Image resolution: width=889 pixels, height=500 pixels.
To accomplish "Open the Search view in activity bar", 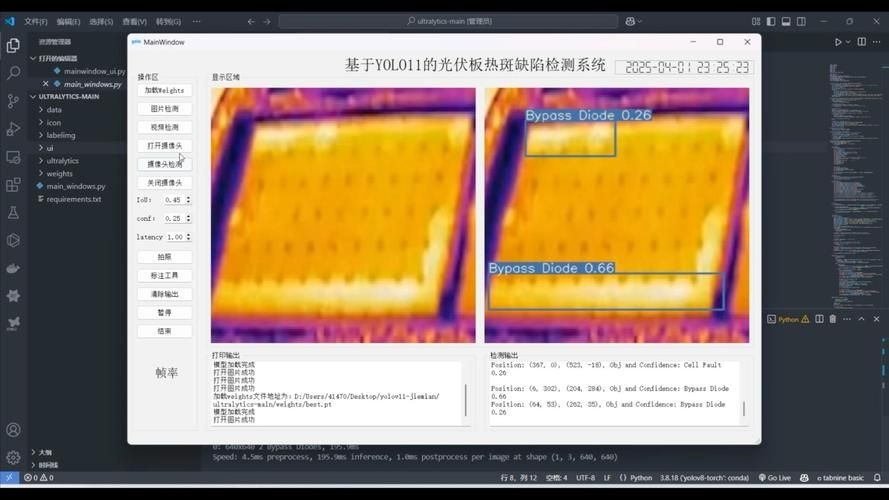I will (x=13, y=73).
